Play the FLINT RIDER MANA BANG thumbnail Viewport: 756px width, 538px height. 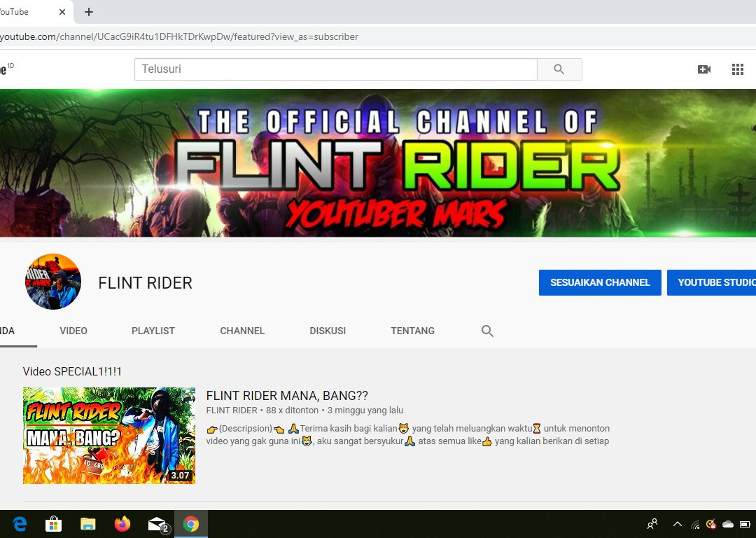pyautogui.click(x=109, y=436)
